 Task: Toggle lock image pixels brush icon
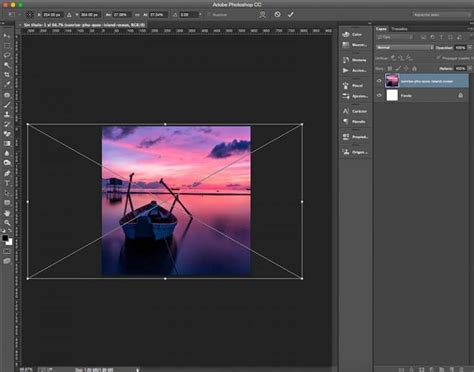pyautogui.click(x=398, y=68)
